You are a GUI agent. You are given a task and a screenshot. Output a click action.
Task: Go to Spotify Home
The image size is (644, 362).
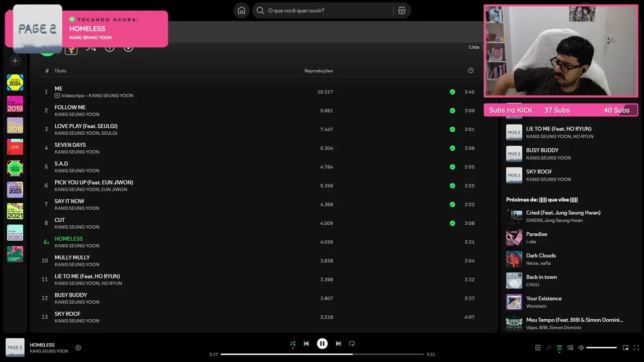[242, 11]
